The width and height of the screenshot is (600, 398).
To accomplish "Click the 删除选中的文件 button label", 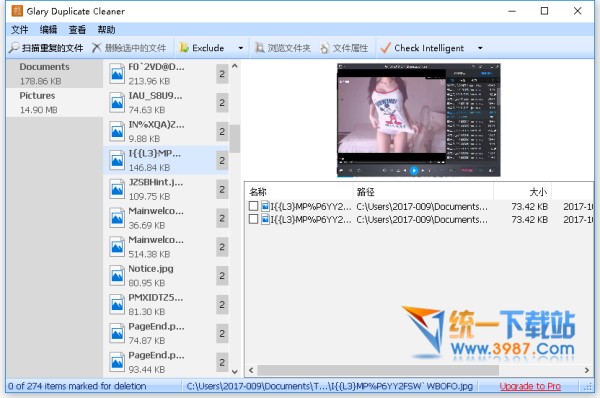I will click(135, 48).
